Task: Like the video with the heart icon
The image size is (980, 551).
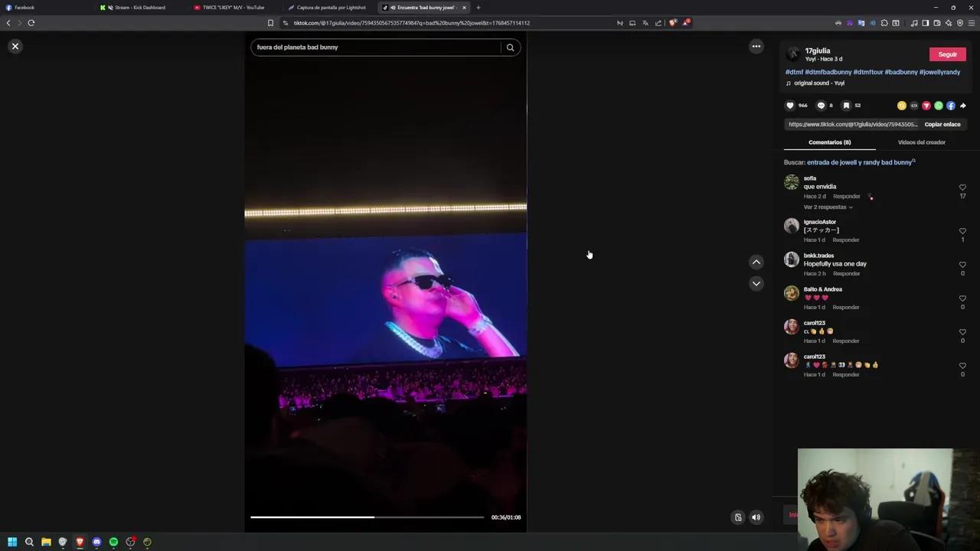Action: [790, 105]
